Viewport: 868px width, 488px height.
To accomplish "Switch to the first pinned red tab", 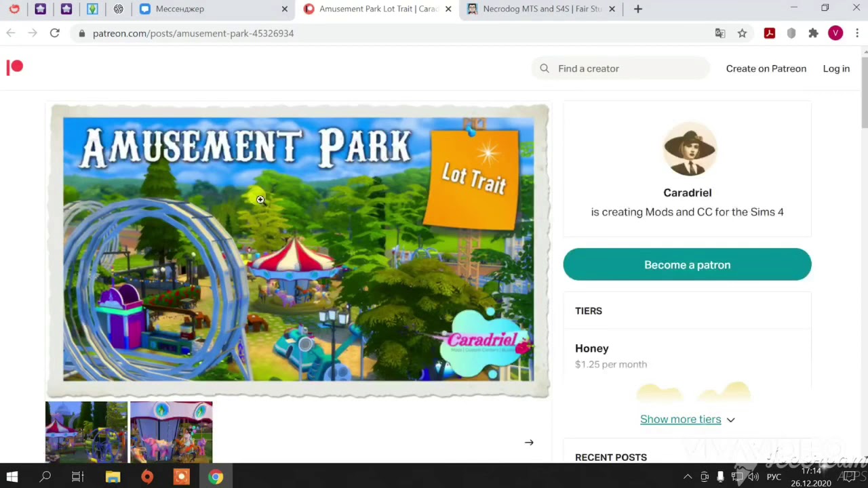I will tap(14, 9).
